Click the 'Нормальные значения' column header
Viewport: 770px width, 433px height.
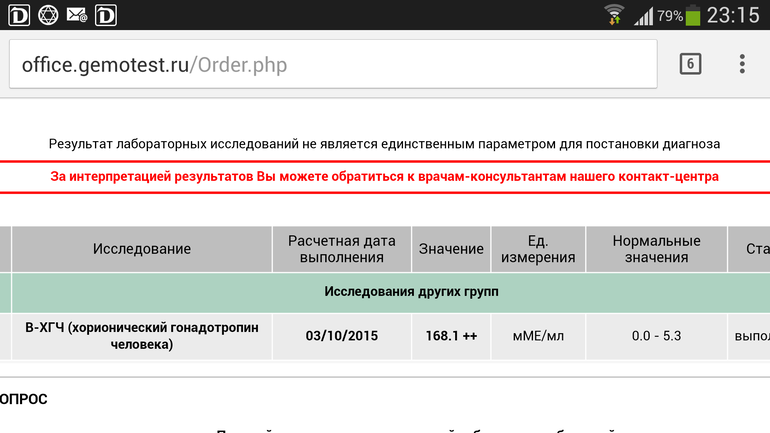pyautogui.click(x=656, y=249)
